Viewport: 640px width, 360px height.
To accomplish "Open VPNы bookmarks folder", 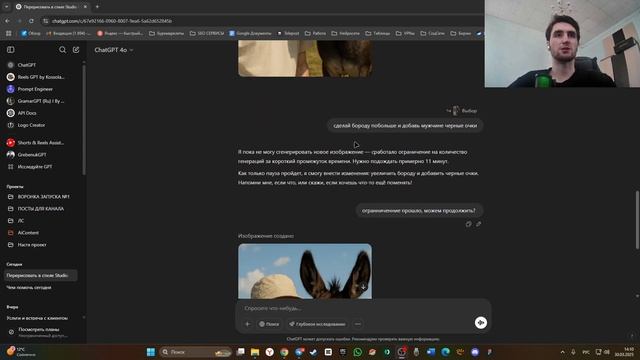I will 405,33.
